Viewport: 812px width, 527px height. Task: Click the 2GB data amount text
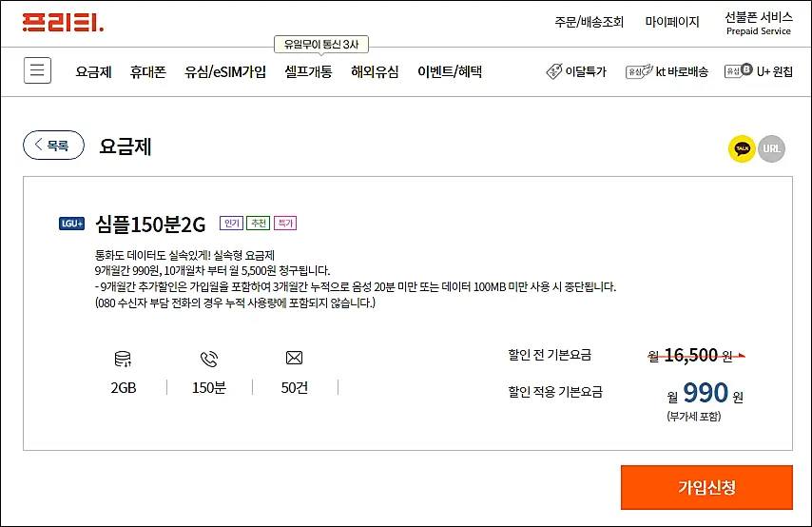[x=124, y=387]
